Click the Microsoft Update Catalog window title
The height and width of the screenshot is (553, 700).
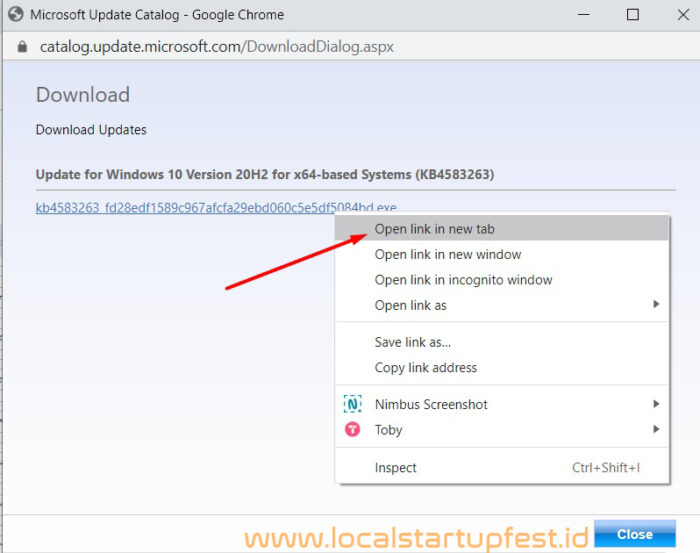coord(157,15)
